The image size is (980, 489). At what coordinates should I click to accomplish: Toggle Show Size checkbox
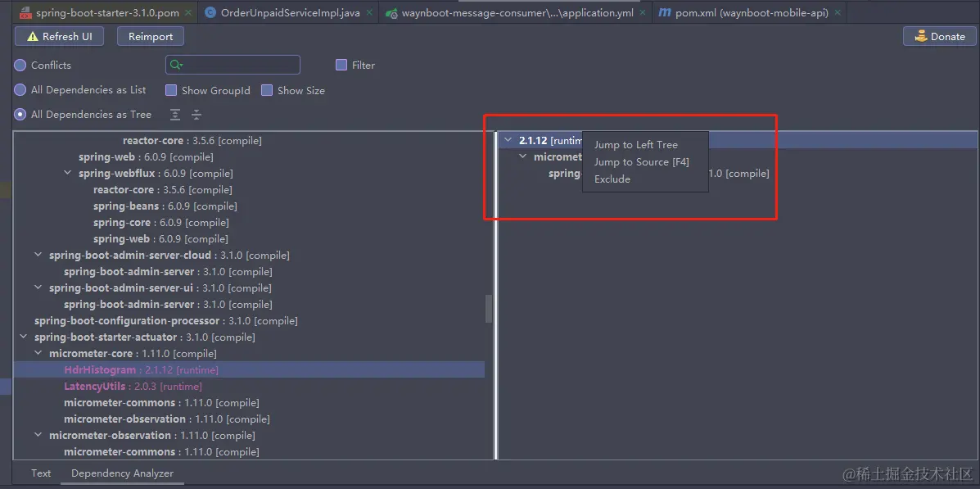click(x=267, y=91)
